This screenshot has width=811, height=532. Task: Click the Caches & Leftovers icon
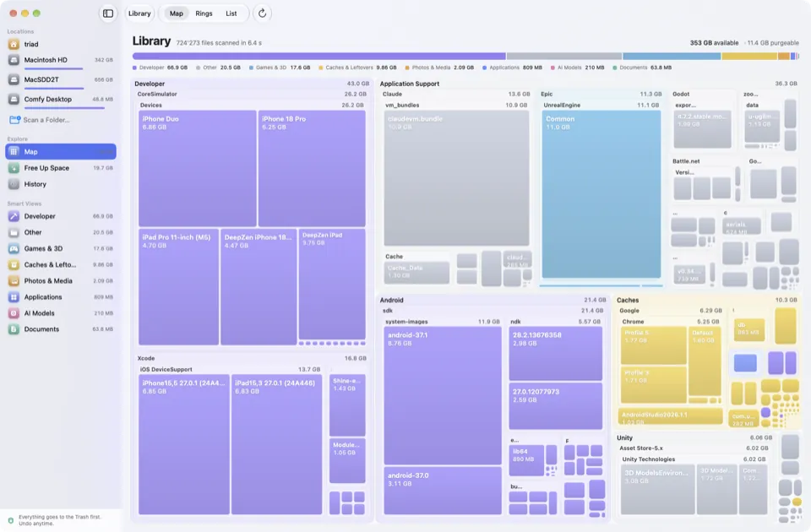14,264
